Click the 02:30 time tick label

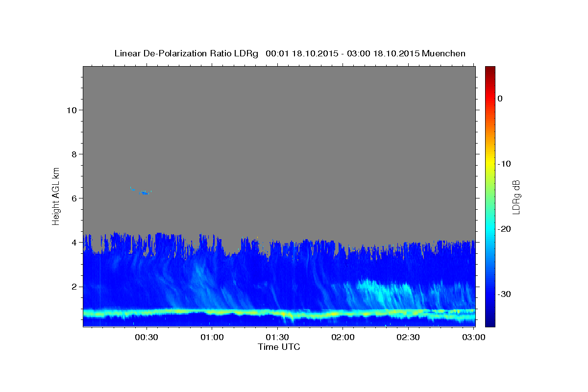pos(409,337)
